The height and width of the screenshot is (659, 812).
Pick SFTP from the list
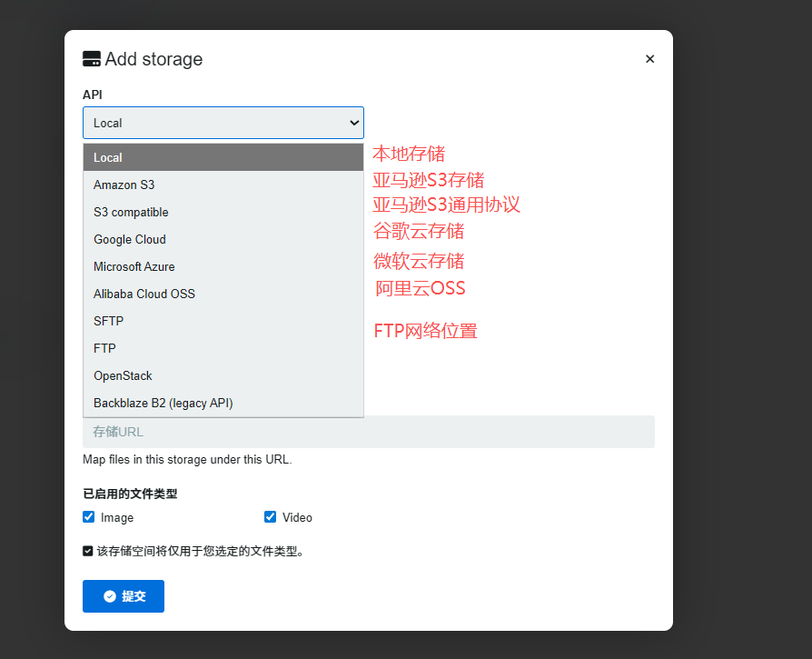(x=223, y=321)
